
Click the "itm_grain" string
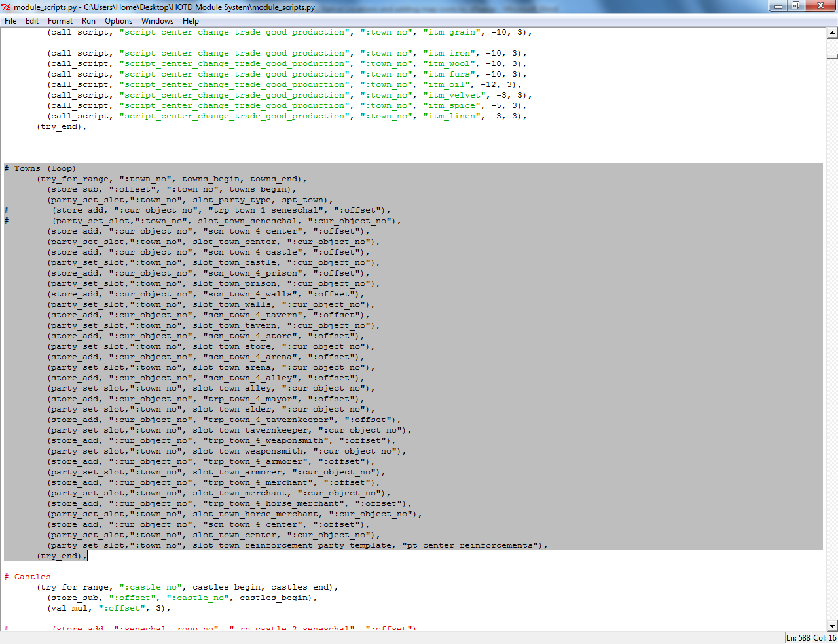coord(450,32)
